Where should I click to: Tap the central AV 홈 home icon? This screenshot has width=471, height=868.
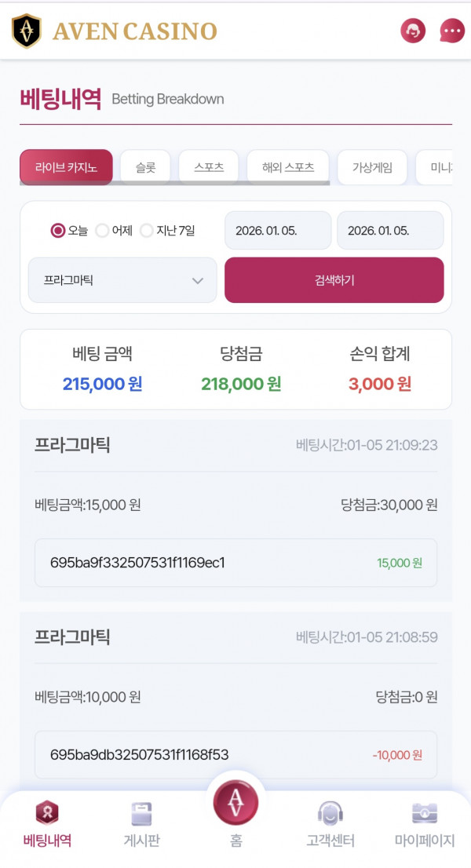pos(235,804)
